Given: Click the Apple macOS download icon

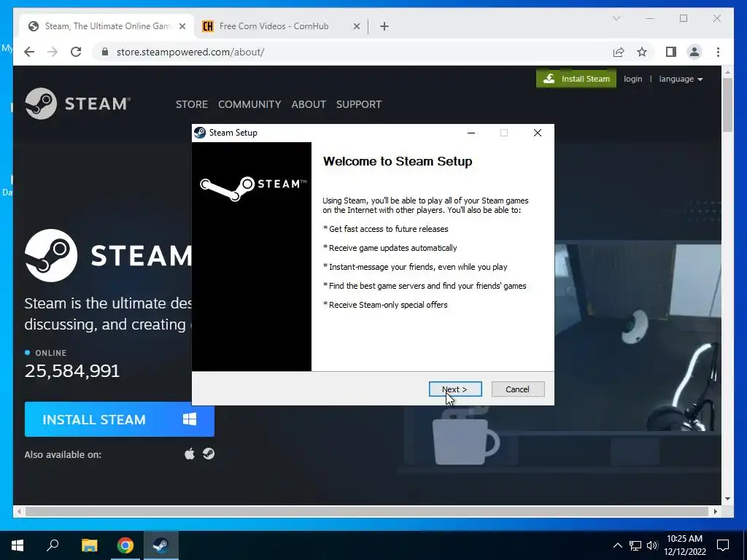Looking at the screenshot, I should pyautogui.click(x=190, y=454).
